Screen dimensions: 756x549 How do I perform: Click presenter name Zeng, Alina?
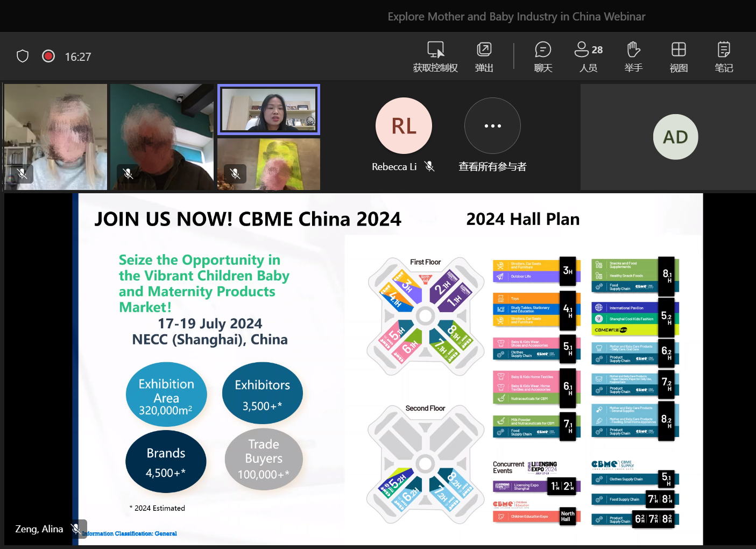coord(39,529)
